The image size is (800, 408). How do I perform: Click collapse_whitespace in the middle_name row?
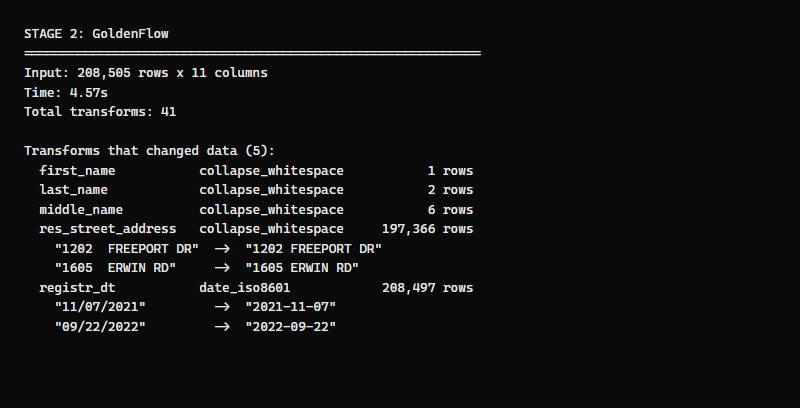pyautogui.click(x=271, y=209)
